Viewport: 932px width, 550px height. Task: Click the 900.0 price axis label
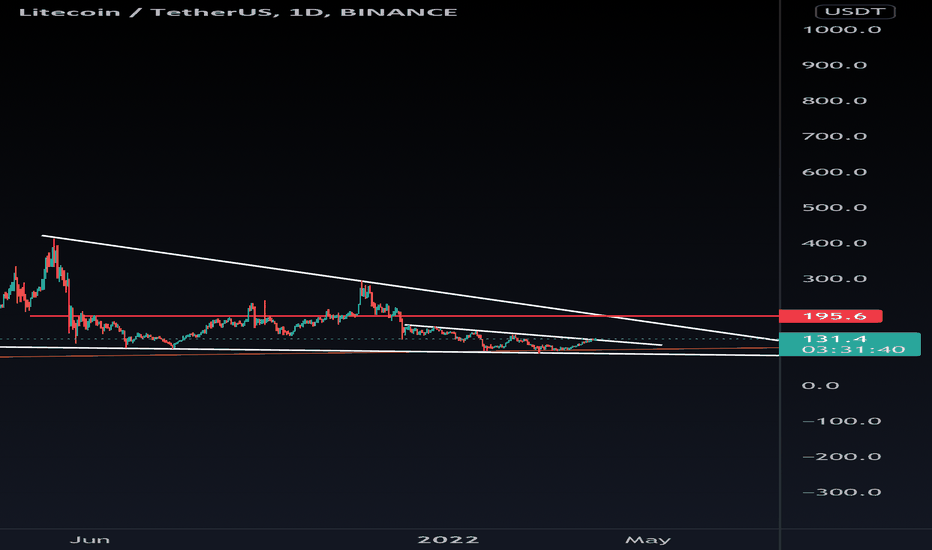tap(835, 65)
